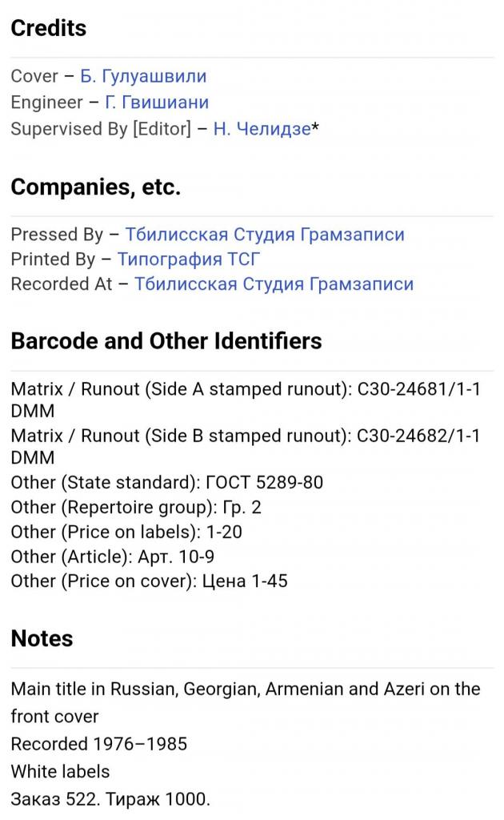504x820 pixels.
Task: Open the Типография ТСГ printer link
Action: coord(189,259)
